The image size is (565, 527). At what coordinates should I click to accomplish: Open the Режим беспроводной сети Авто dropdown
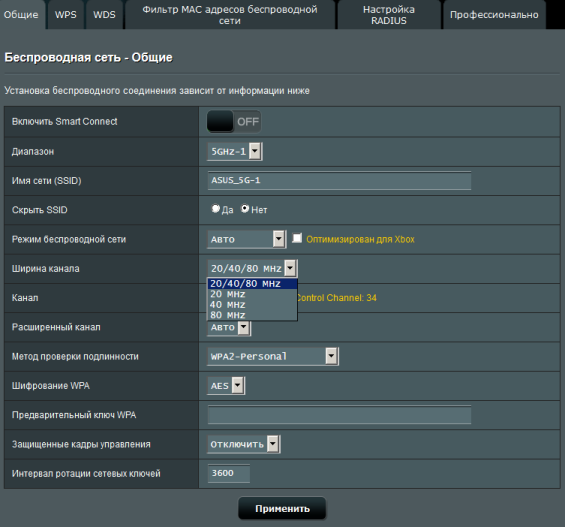247,239
